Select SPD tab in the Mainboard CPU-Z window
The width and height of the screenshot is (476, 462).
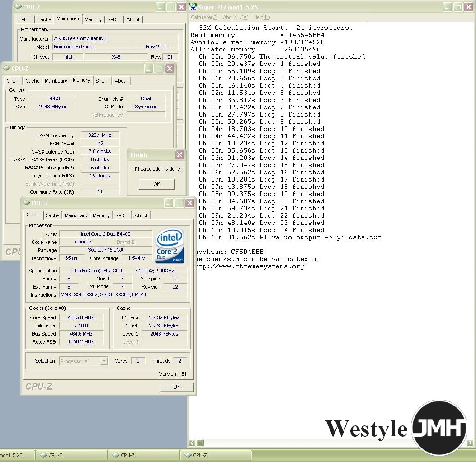tap(112, 19)
